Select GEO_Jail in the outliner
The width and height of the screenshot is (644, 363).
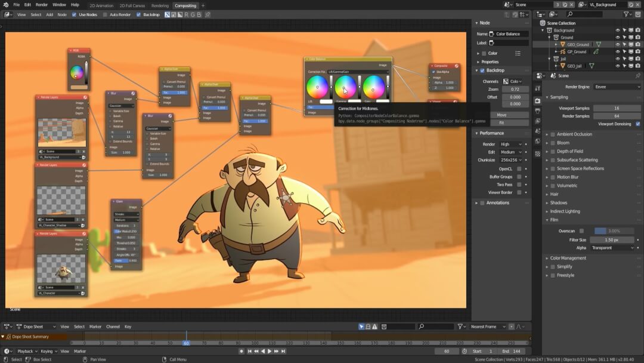click(574, 66)
